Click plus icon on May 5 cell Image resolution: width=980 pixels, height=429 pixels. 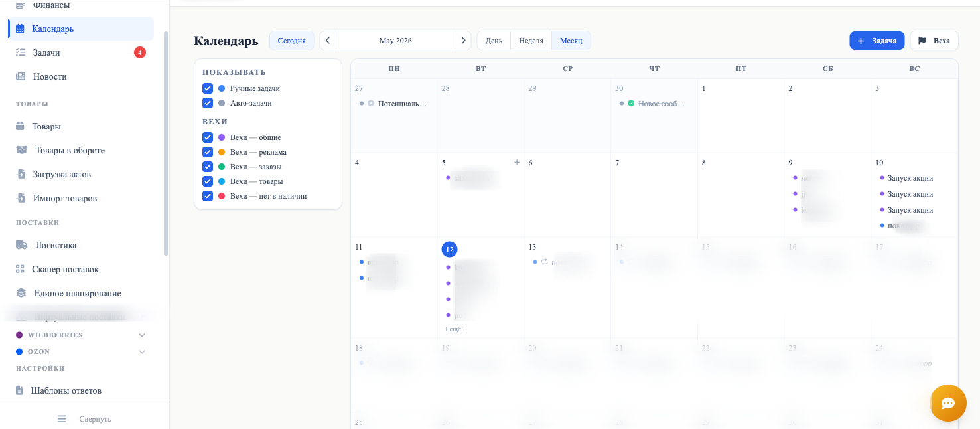(x=517, y=162)
